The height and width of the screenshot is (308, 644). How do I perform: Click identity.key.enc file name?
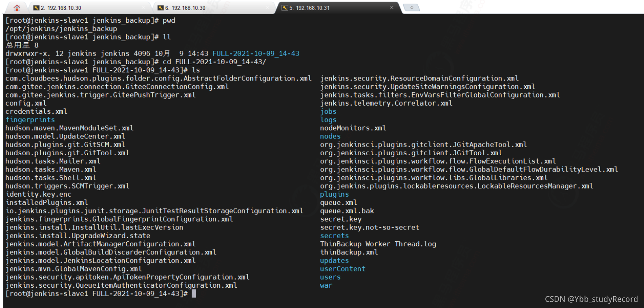coord(39,194)
